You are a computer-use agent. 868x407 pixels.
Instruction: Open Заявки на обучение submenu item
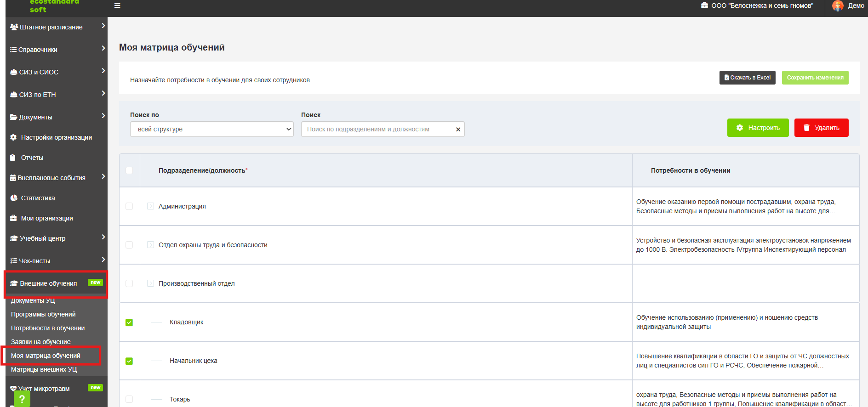coord(41,342)
